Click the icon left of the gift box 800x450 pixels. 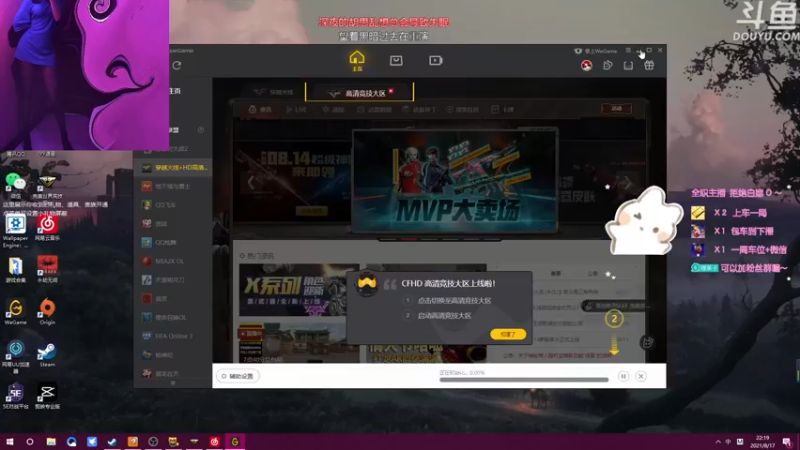628,65
